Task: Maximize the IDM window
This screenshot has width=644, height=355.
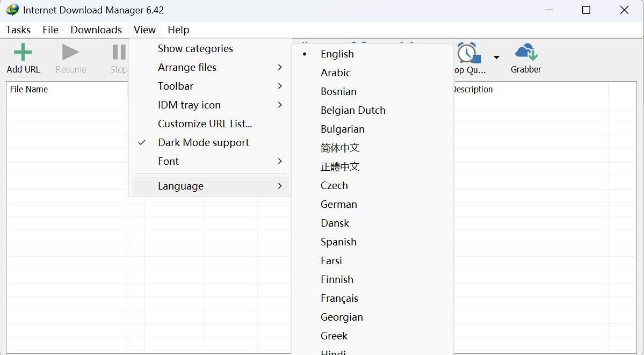Action: coord(586,10)
